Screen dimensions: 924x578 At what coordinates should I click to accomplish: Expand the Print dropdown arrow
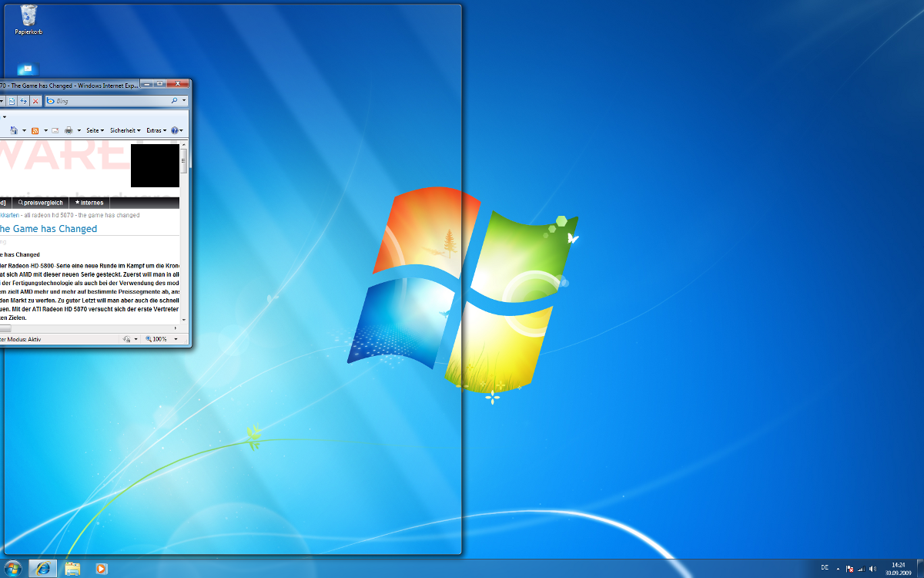pos(79,130)
